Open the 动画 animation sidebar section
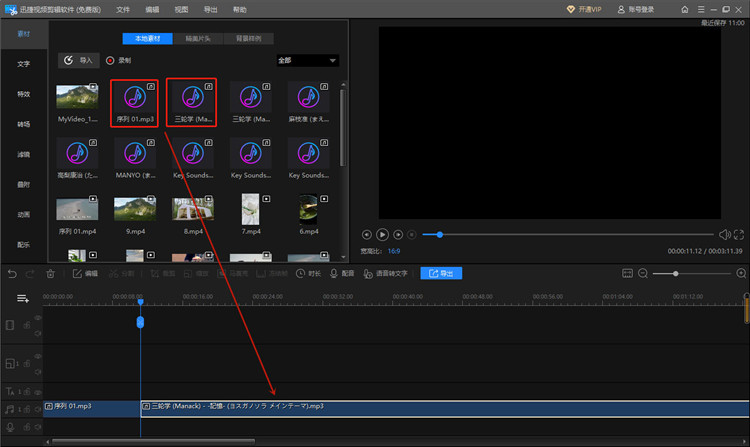The width and height of the screenshot is (750, 447). [24, 214]
